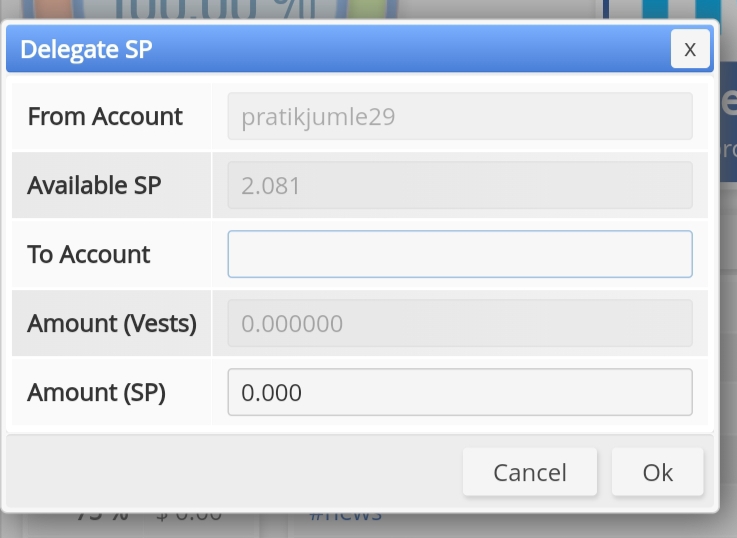Confirm delegation with the Ok button
Screen dimensions: 737x538
pos(658,472)
